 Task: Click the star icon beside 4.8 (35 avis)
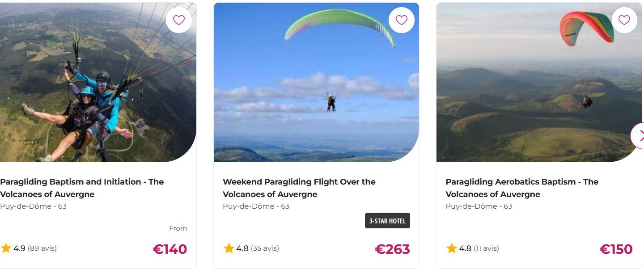[229, 248]
